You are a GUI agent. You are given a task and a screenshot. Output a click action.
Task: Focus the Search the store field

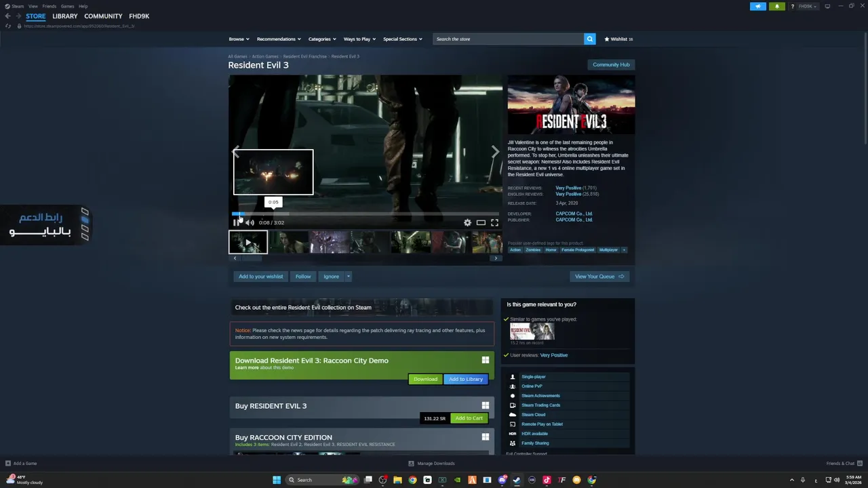pos(508,39)
